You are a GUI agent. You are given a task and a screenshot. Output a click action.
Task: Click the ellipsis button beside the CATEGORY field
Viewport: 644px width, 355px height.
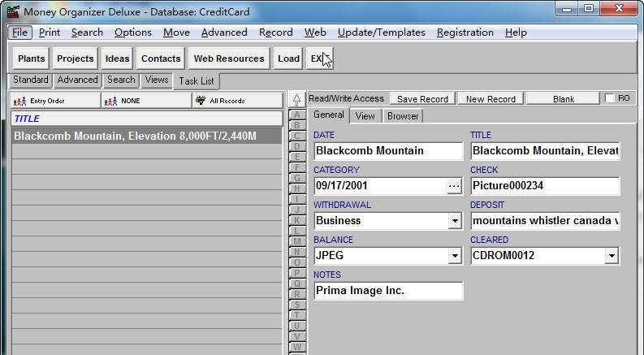click(454, 186)
